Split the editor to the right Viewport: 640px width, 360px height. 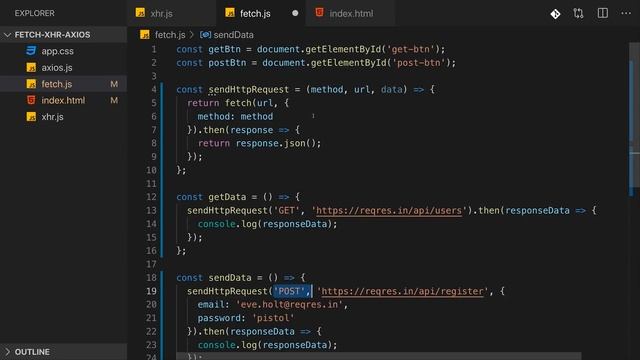click(x=602, y=13)
